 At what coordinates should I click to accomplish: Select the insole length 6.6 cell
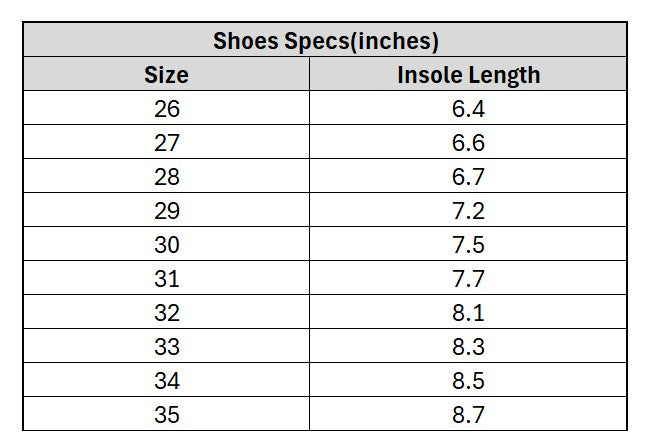(468, 142)
